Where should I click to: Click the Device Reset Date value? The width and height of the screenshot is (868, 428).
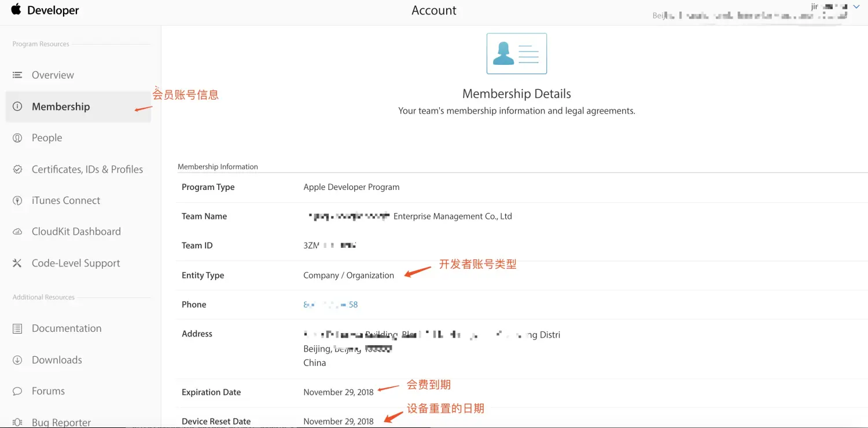coord(339,422)
